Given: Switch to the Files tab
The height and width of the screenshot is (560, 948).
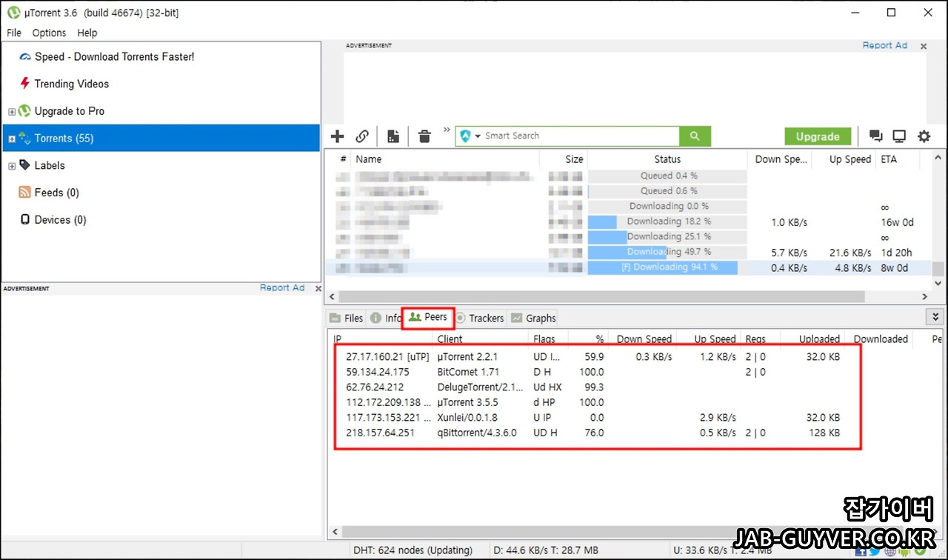Looking at the screenshot, I should (x=346, y=318).
